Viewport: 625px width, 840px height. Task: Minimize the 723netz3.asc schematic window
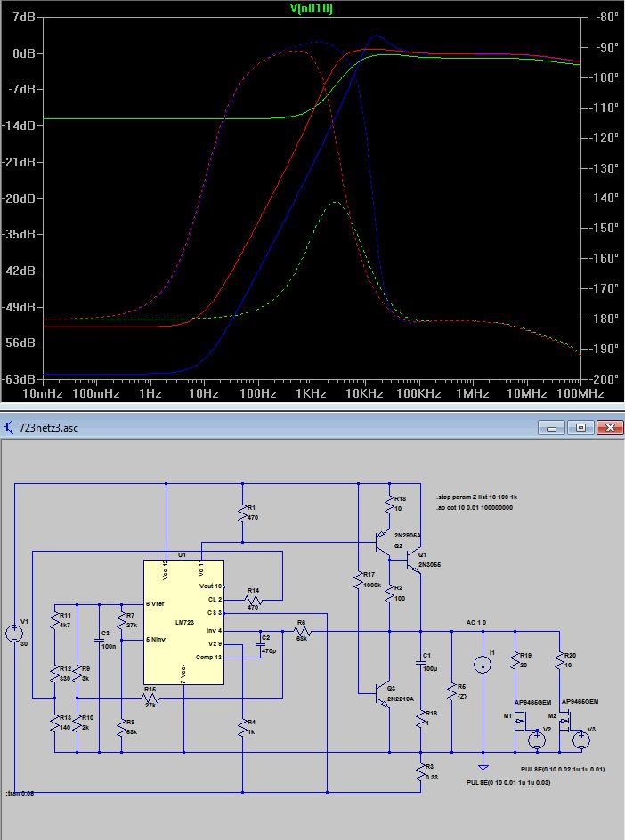pyautogui.click(x=551, y=427)
